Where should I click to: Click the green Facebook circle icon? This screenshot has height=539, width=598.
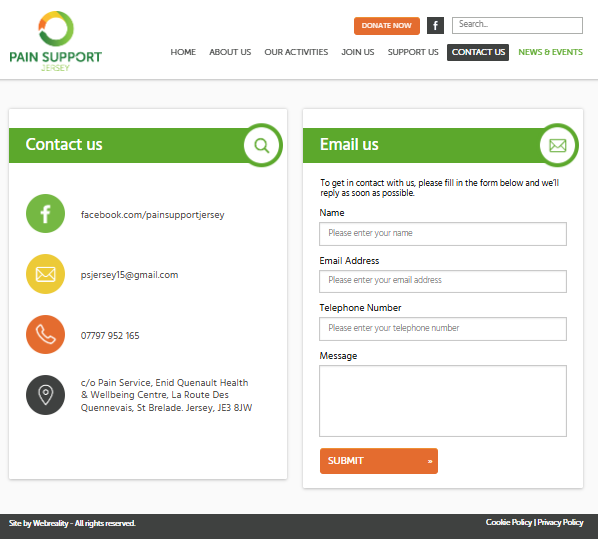point(45,214)
